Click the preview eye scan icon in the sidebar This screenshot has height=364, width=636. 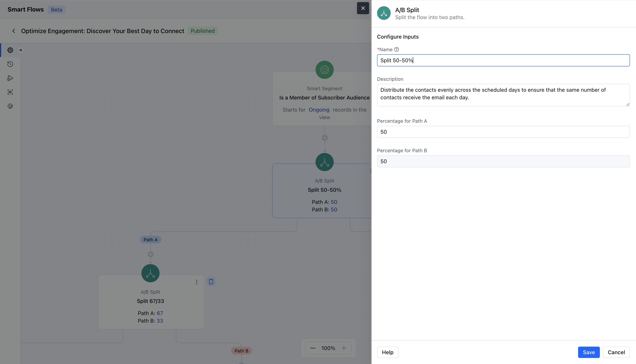point(10,92)
